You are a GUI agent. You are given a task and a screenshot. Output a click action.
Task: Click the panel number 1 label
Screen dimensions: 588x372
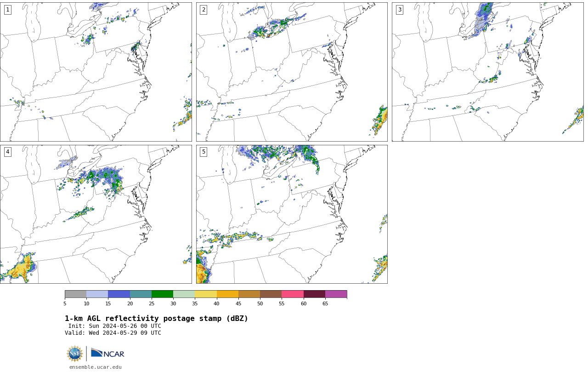click(x=7, y=10)
